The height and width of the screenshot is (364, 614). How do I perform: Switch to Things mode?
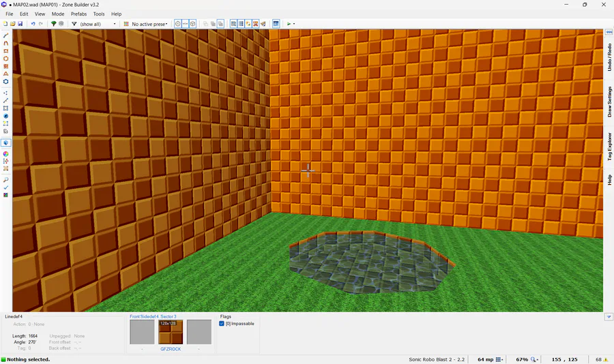click(x=5, y=117)
